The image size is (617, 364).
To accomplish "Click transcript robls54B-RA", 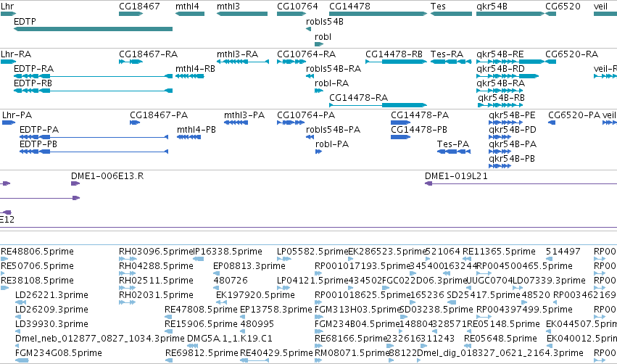I will (334, 68).
